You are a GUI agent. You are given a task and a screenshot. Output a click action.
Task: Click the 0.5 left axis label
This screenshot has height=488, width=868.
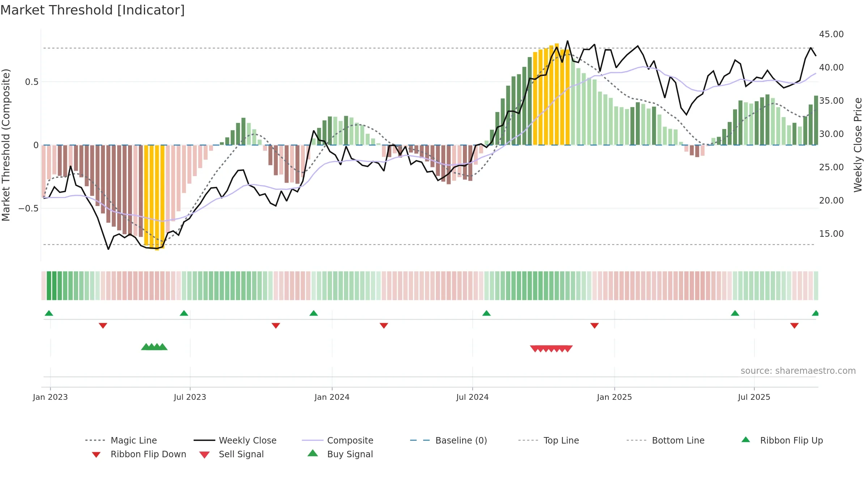click(x=32, y=82)
